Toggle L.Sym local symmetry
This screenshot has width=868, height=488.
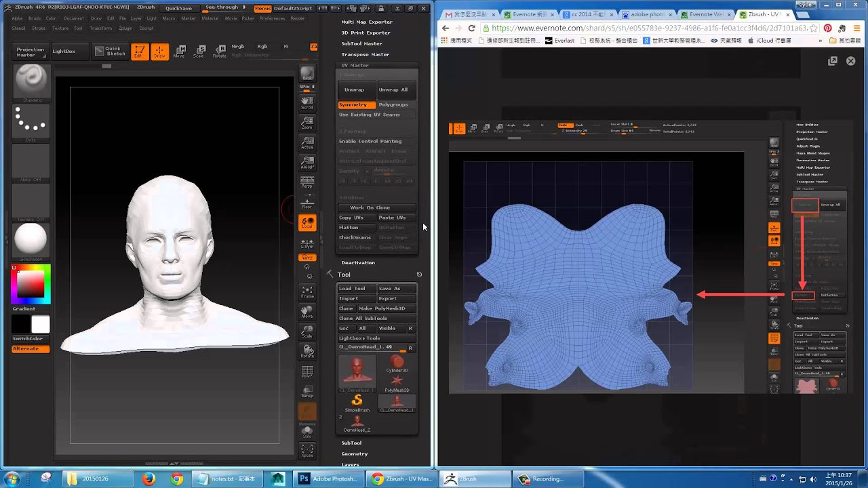point(307,242)
